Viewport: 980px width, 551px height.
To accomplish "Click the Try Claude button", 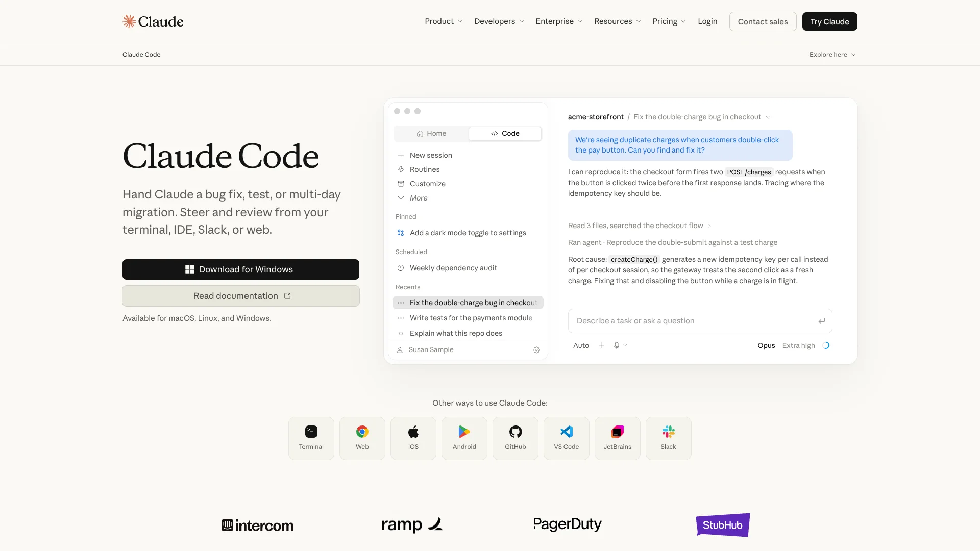I will pyautogui.click(x=830, y=21).
